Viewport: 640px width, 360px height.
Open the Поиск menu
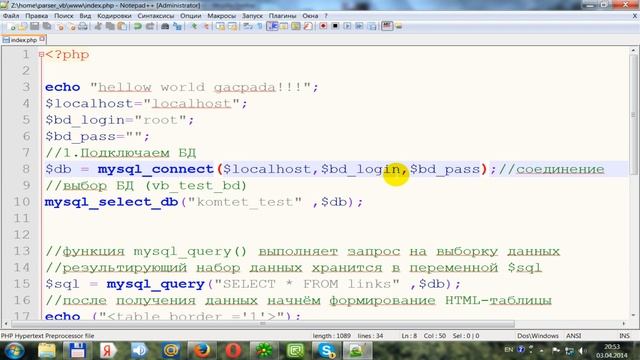point(64,16)
